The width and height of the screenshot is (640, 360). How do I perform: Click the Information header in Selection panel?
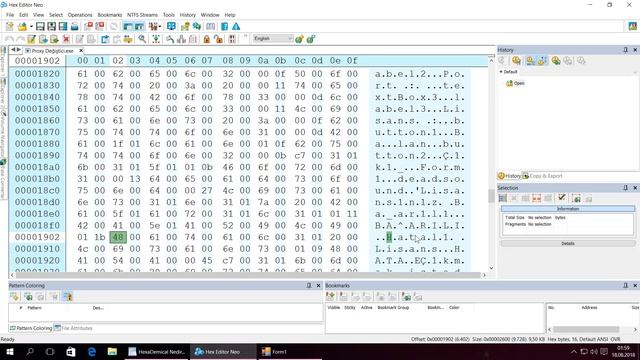[568, 209]
